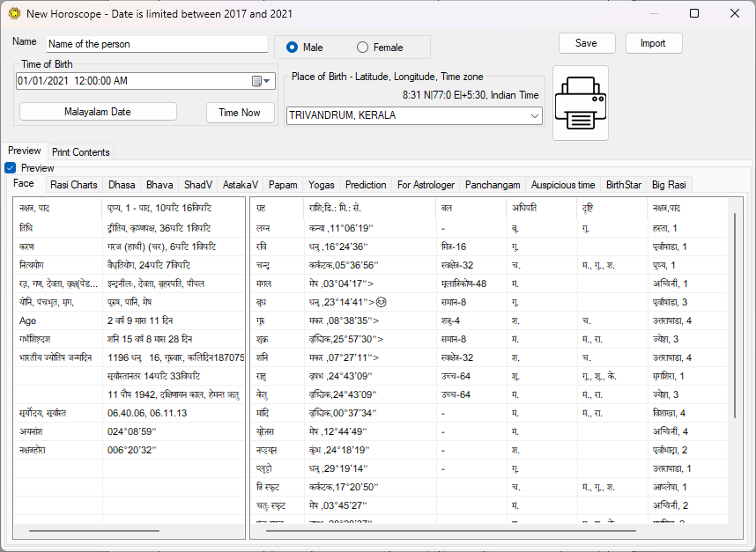Click the application icon in the title bar

[x=12, y=13]
